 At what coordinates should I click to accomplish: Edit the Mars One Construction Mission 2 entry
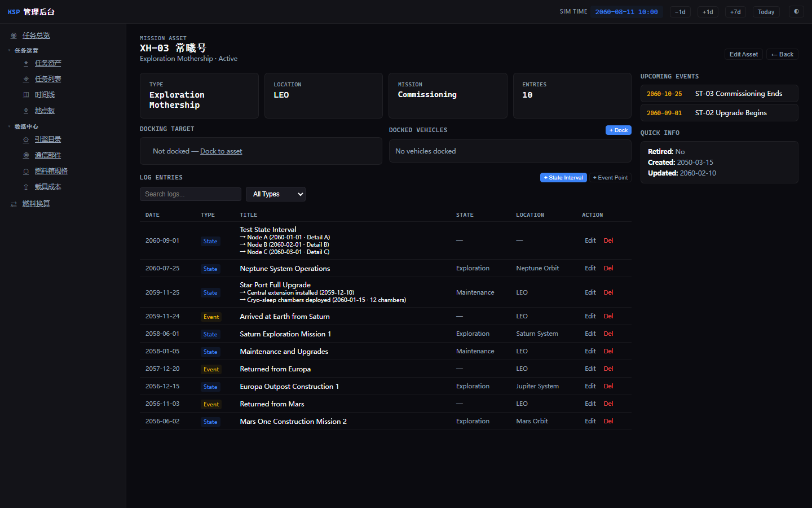point(590,421)
